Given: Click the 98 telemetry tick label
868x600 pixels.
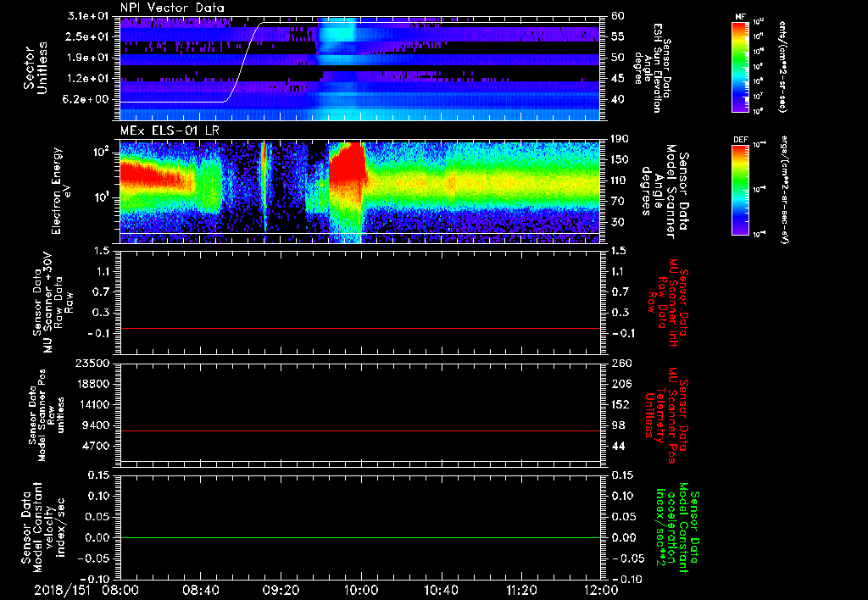Looking at the screenshot, I should 618,425.
